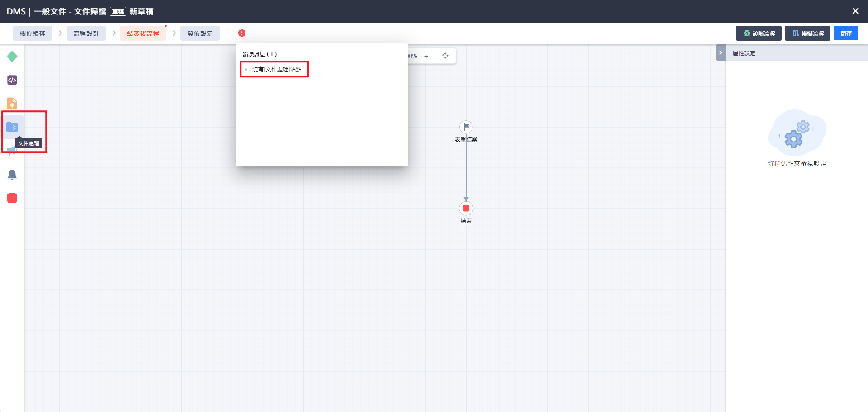Select the green diamond node tool

12,57
